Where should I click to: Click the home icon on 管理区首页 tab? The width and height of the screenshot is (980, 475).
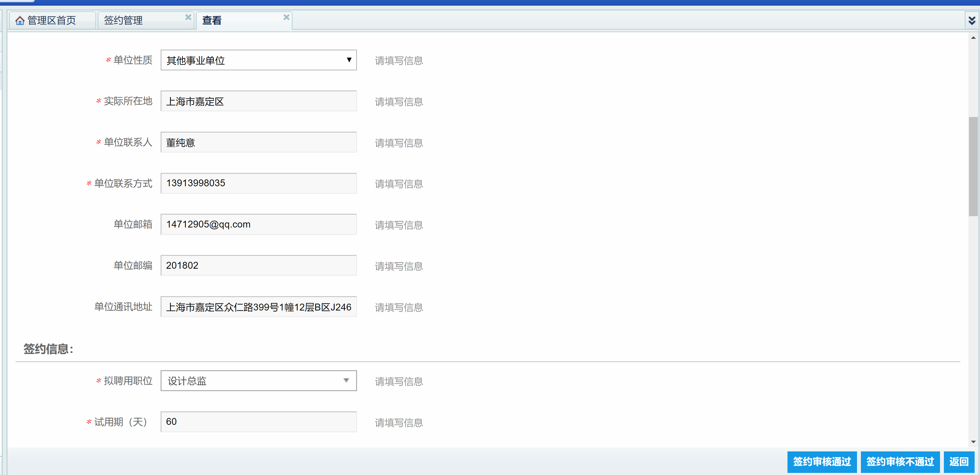click(x=20, y=21)
